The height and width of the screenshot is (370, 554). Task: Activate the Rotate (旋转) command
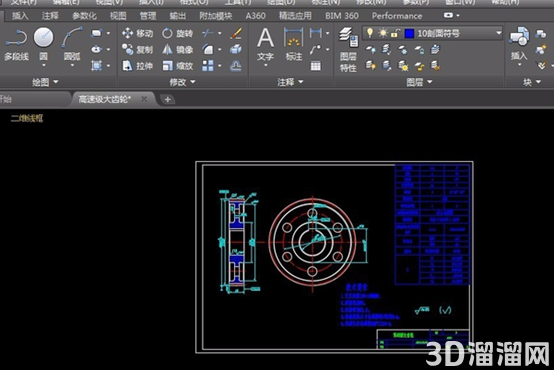pyautogui.click(x=177, y=33)
